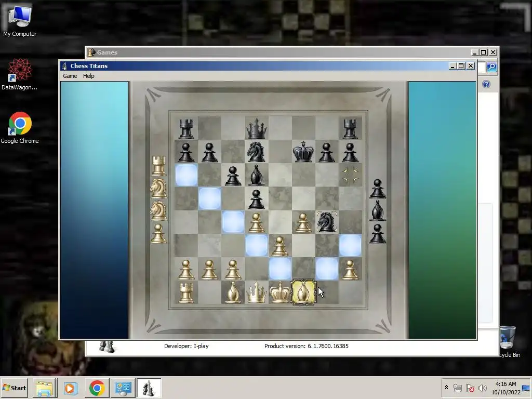Click the volume speaker tray icon

(x=482, y=388)
